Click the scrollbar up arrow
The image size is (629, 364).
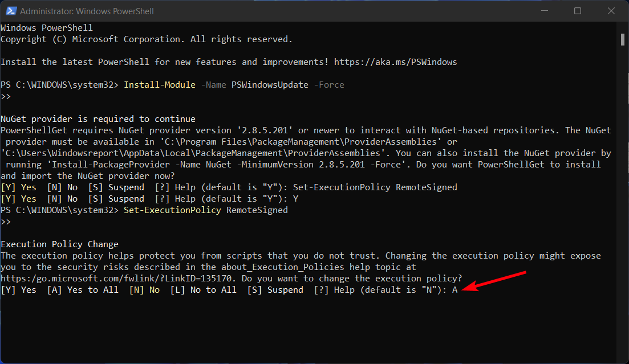[623, 26]
